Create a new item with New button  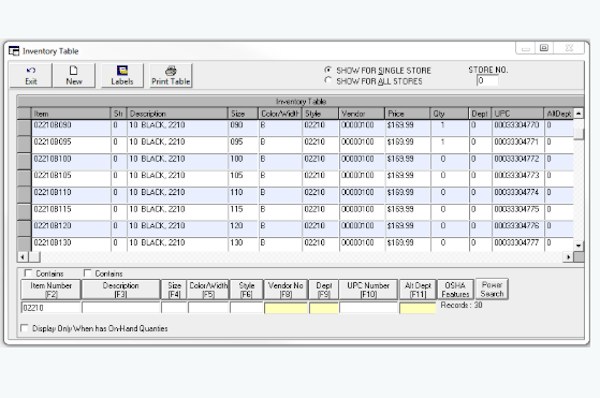(x=73, y=75)
